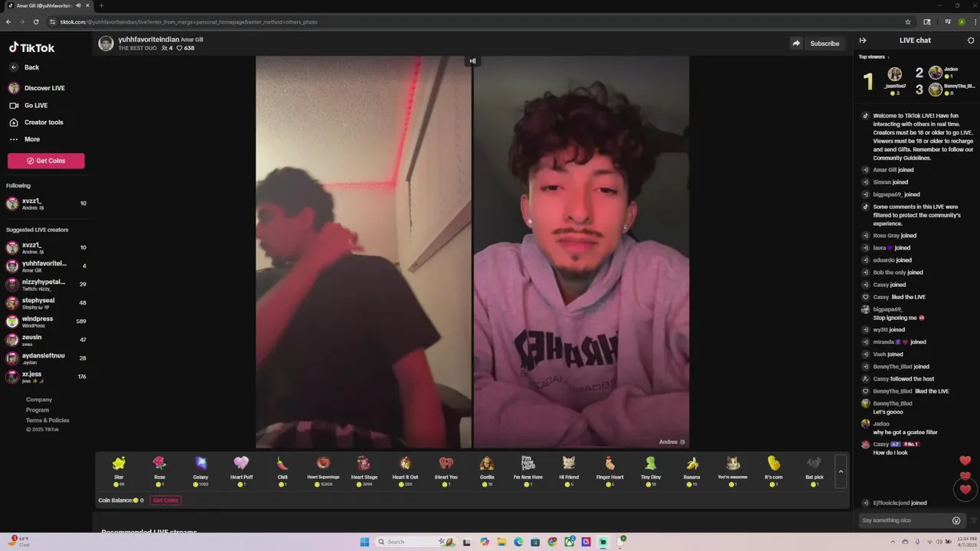The height and width of the screenshot is (551, 980).
Task: Tap the heart like button in chat
Action: tap(965, 487)
